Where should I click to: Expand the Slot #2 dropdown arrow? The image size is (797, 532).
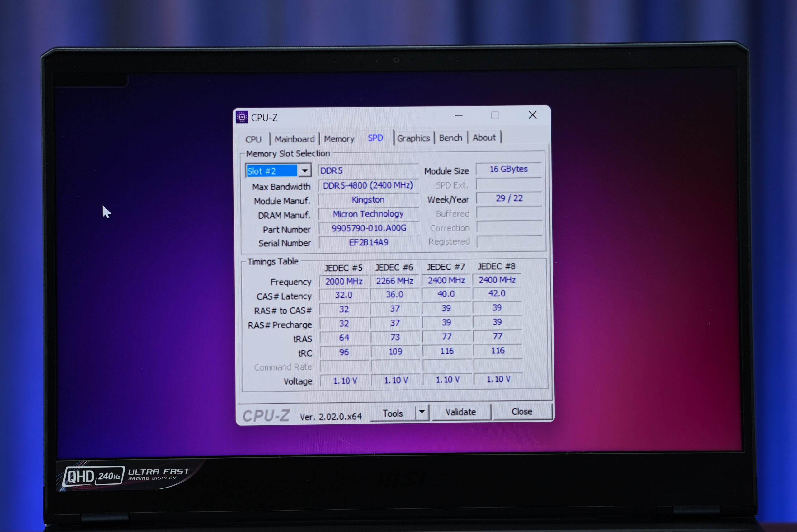(304, 170)
